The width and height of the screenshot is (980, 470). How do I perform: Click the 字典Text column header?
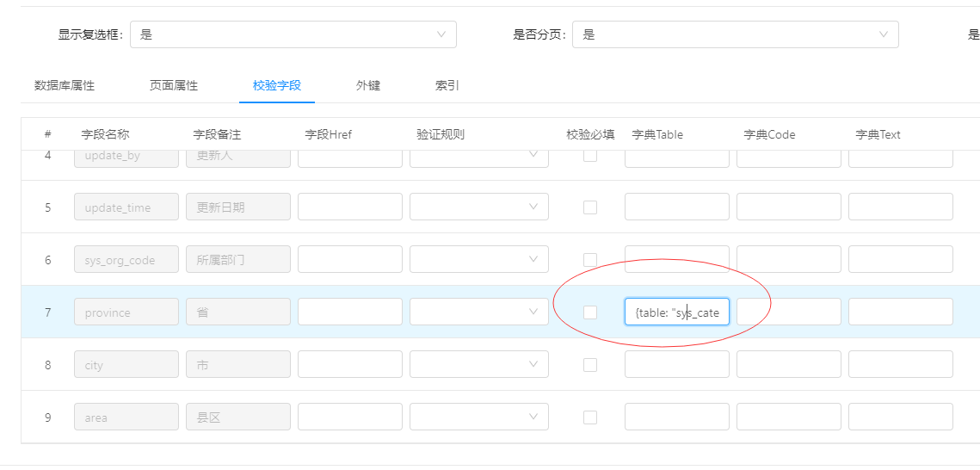(x=878, y=134)
